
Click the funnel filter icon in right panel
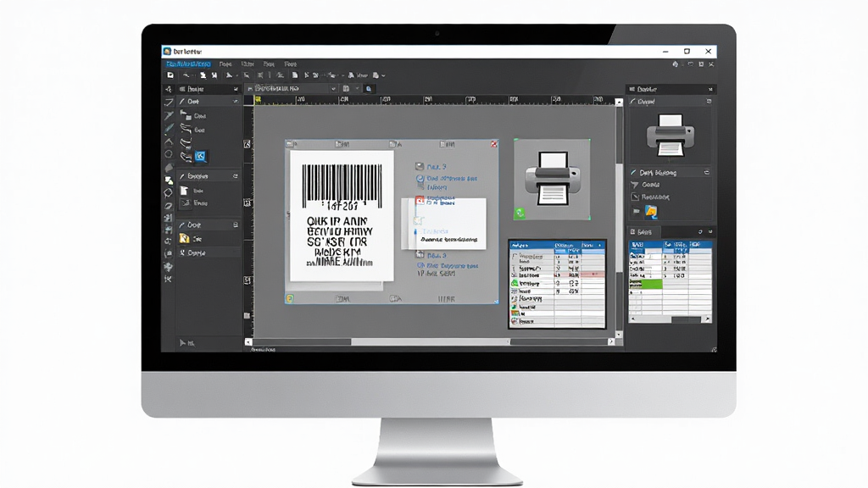point(635,185)
